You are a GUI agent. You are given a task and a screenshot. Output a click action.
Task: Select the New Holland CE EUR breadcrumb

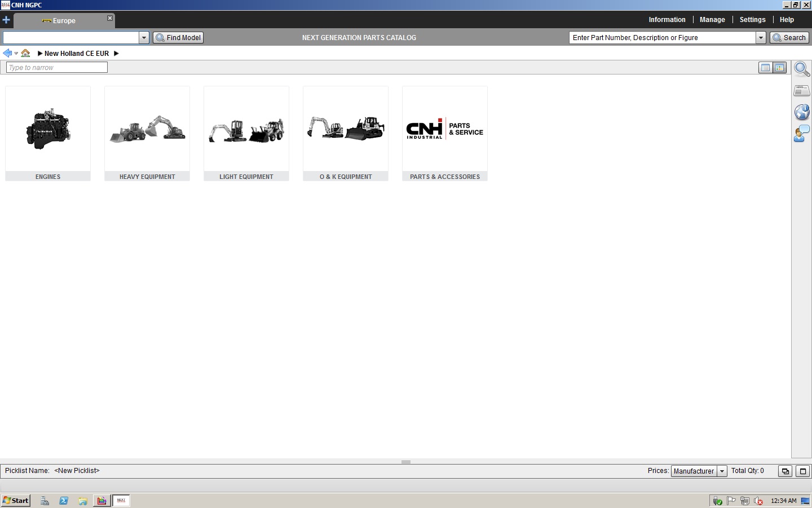pos(77,54)
